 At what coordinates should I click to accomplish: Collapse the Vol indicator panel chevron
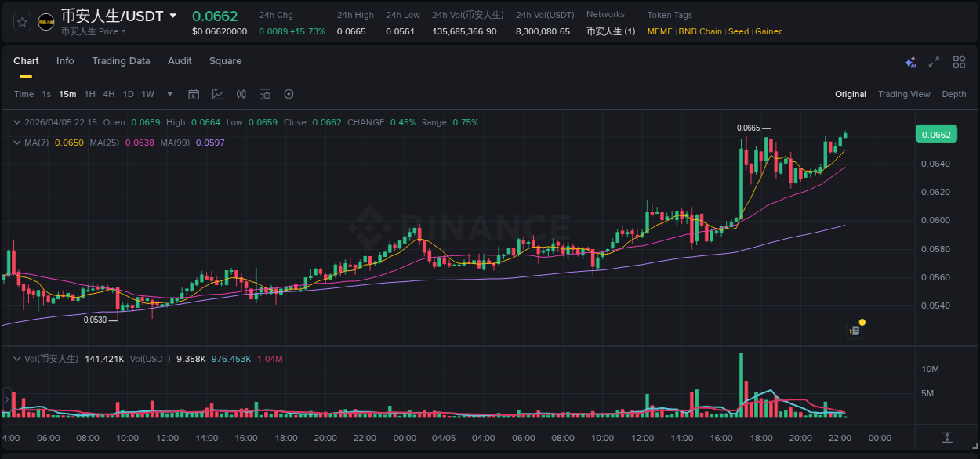16,357
